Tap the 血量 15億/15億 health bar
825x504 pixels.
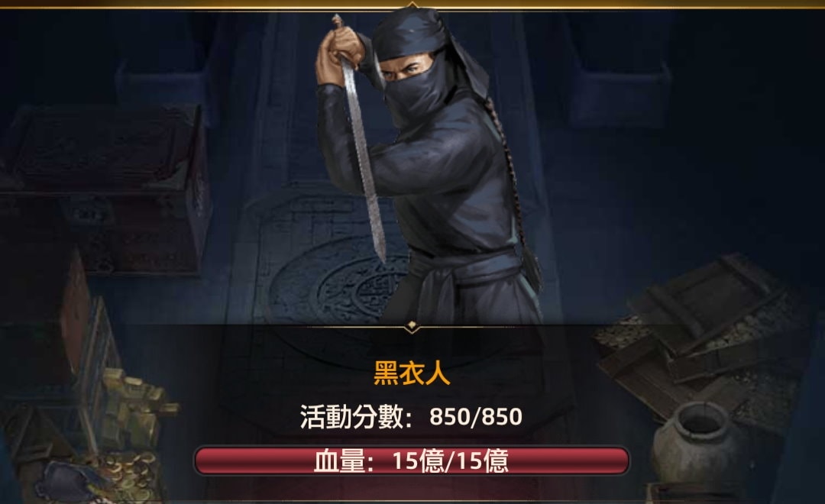(412, 461)
